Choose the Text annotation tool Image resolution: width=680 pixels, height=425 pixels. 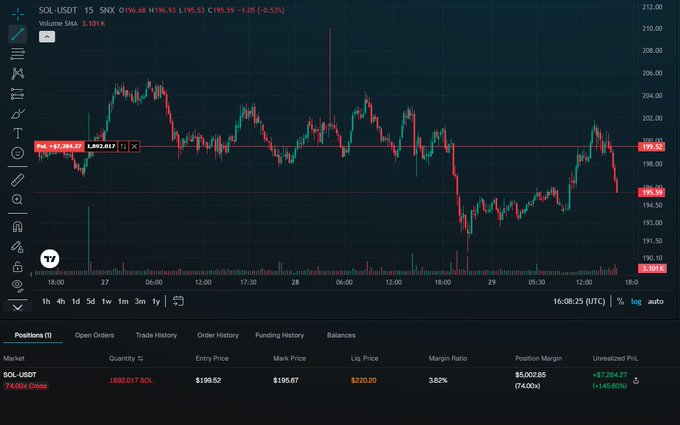tap(17, 133)
